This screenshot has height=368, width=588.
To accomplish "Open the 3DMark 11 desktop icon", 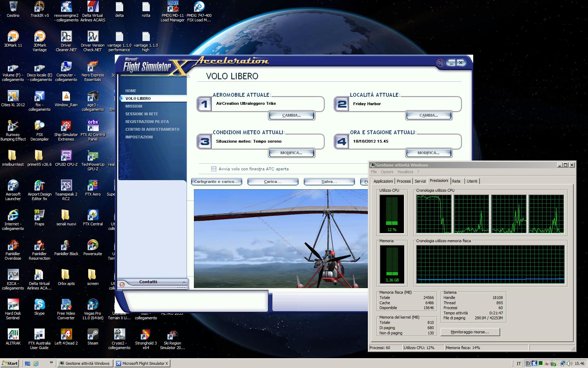I will tap(13, 39).
